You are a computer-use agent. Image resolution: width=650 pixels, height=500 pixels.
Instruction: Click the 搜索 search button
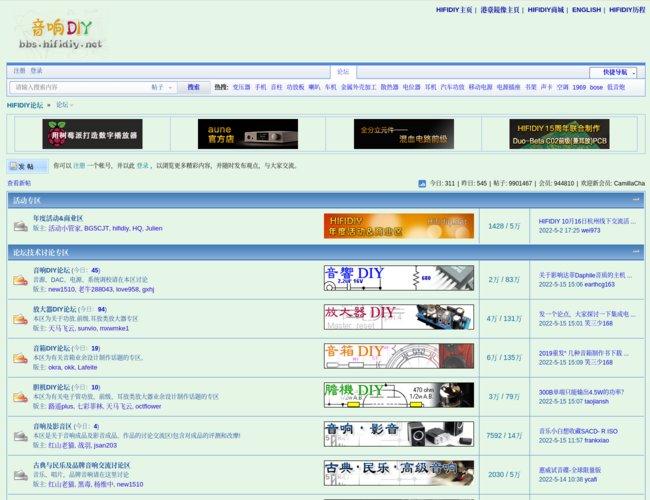(x=193, y=87)
